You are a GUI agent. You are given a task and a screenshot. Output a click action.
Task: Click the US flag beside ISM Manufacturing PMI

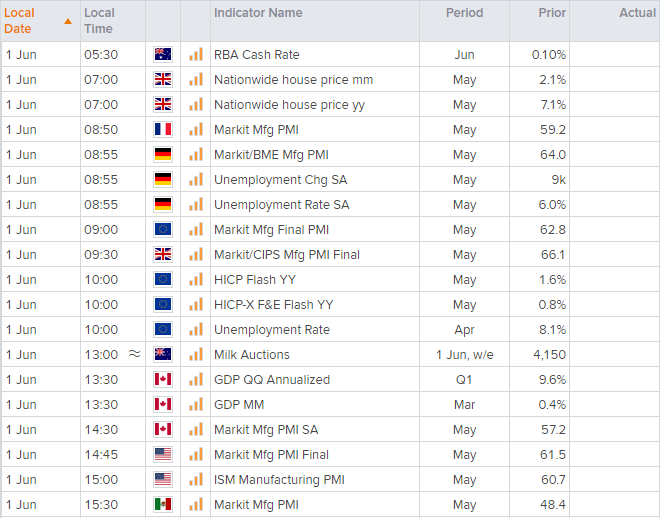[x=163, y=480]
